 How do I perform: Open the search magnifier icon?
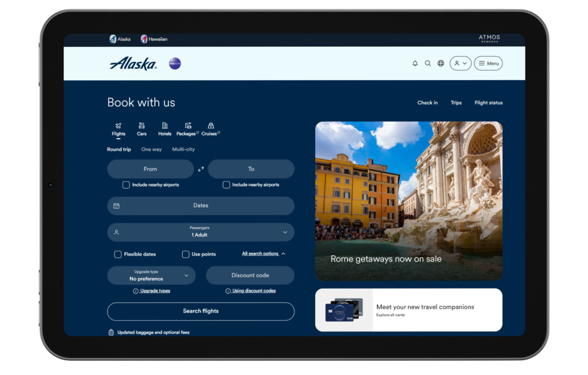pos(427,63)
